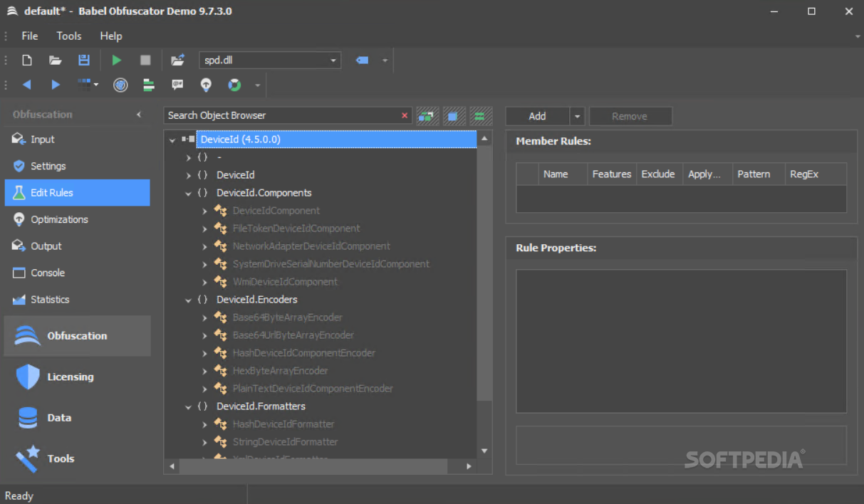Click the speech bubble toolbar icon

point(177,85)
